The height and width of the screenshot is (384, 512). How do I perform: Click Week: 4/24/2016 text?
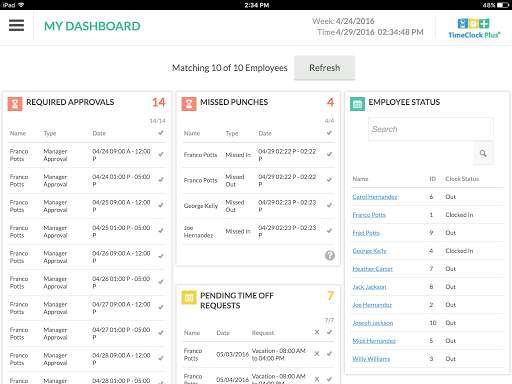[x=343, y=21]
